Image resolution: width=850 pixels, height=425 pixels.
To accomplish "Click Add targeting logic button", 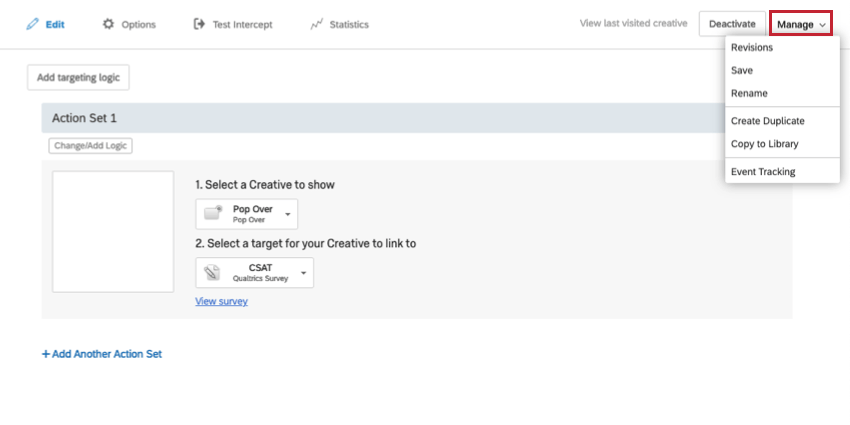I will point(78,77).
